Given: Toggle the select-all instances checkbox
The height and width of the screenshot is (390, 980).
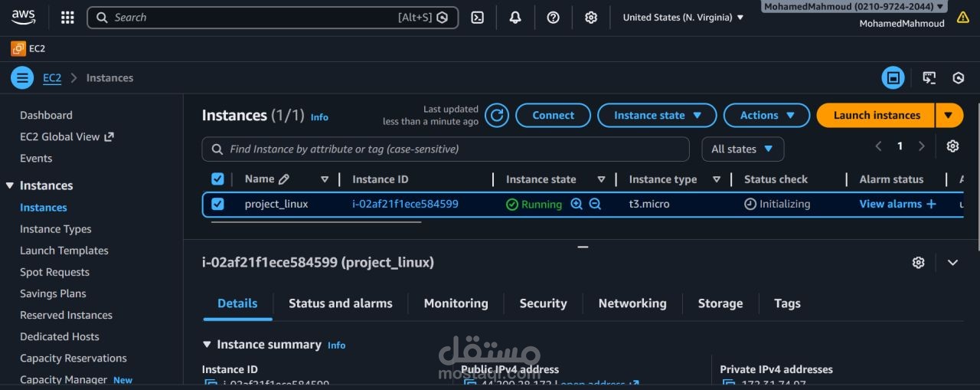Looking at the screenshot, I should coord(217,179).
